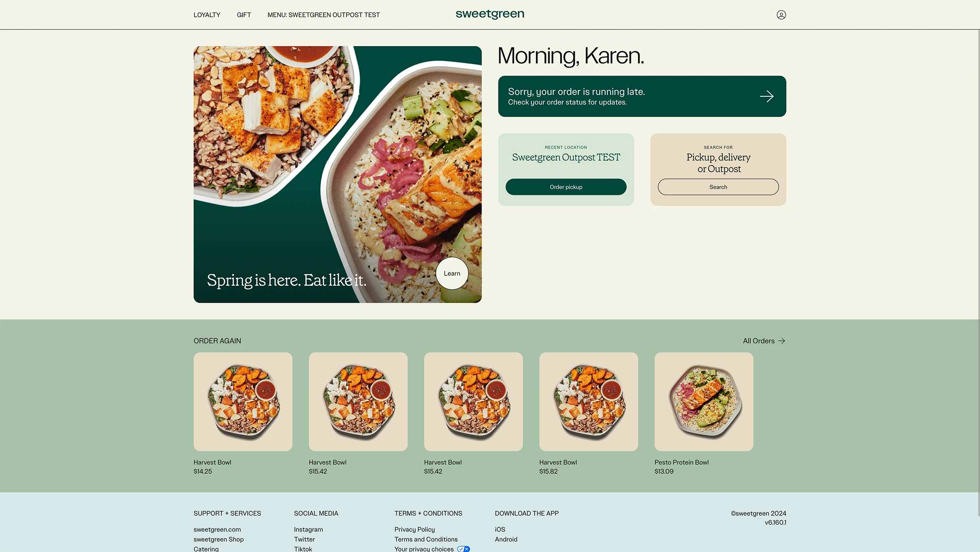
Task: Click the arrow next to All Orders
Action: [x=782, y=341]
